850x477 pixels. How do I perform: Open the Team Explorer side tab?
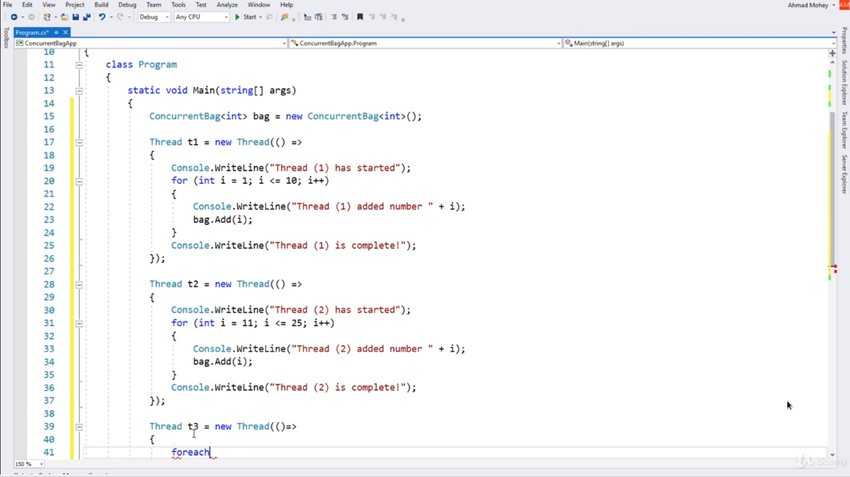point(844,130)
